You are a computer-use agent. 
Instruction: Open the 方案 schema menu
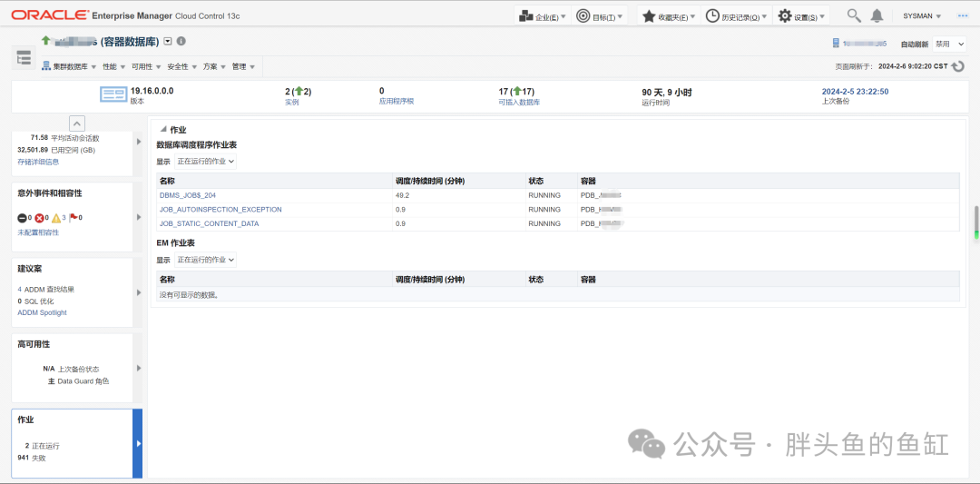coord(214,66)
